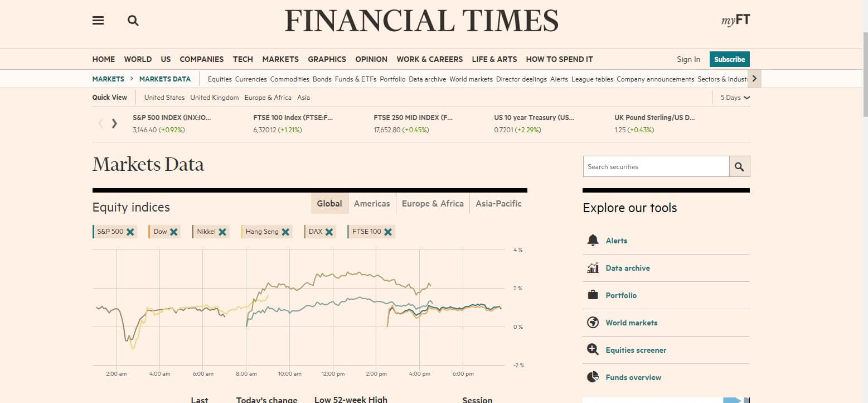Click the Funds overview pie icon
868x403 pixels.
coord(593,377)
